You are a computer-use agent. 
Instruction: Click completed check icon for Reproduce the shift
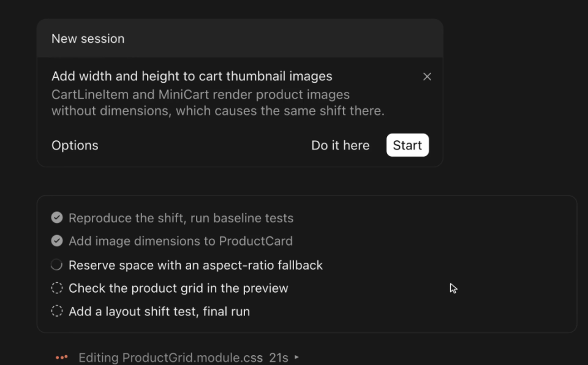pos(57,217)
